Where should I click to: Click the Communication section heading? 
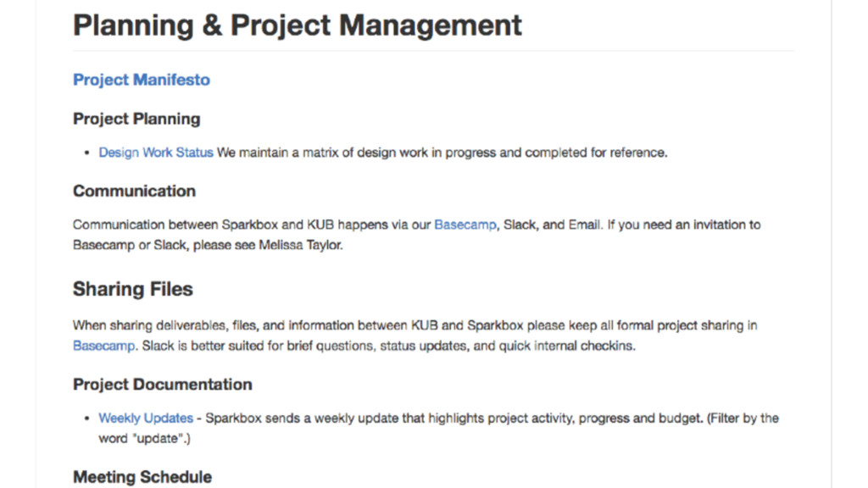134,191
